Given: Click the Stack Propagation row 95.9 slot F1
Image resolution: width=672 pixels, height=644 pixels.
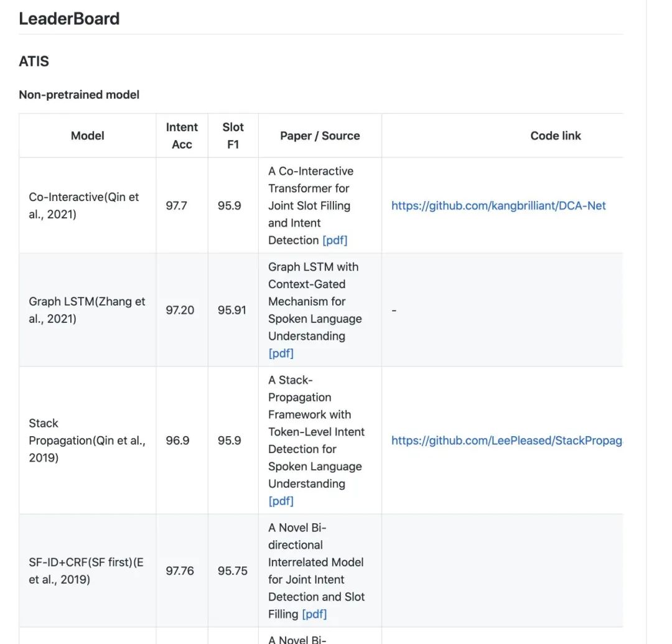Looking at the screenshot, I should point(229,441).
